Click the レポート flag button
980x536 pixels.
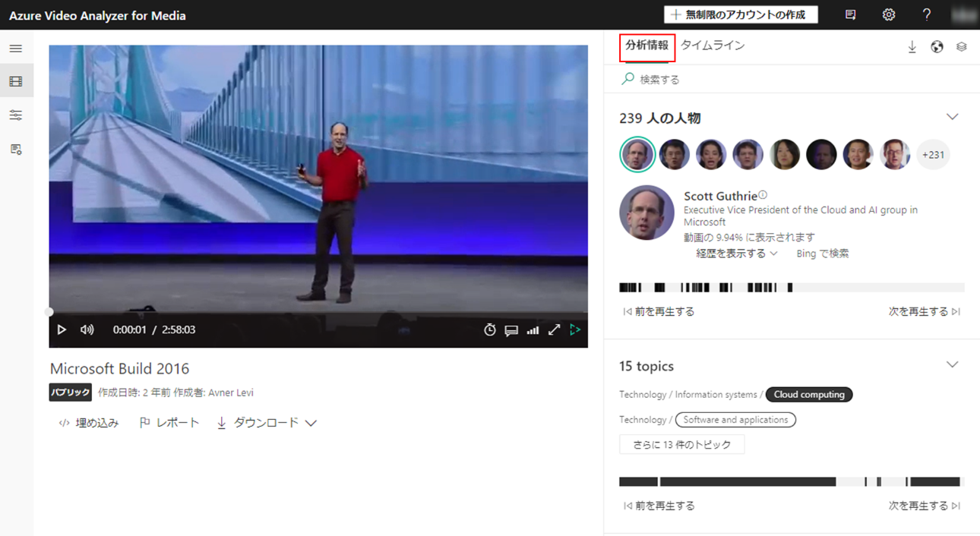(x=169, y=423)
